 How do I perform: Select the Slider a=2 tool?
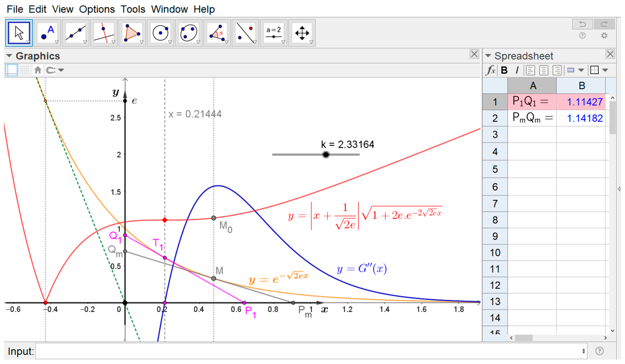[273, 33]
